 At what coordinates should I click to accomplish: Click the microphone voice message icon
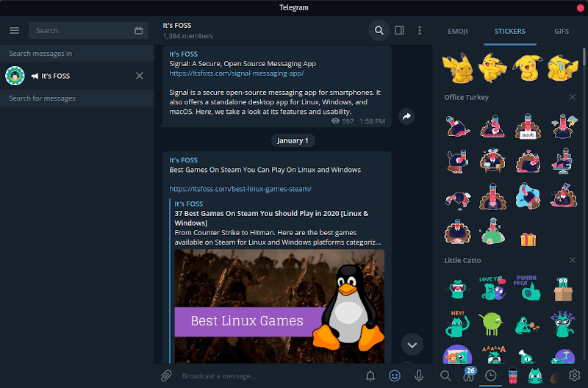pos(419,376)
